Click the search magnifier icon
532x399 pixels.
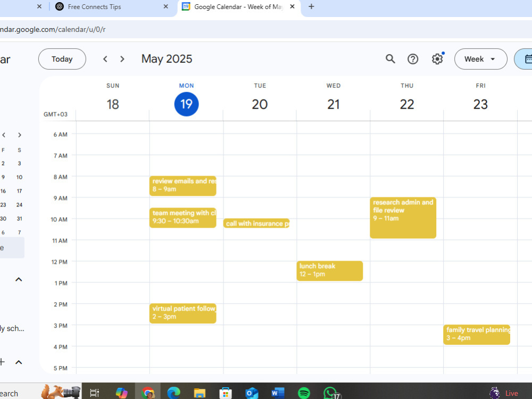coord(390,59)
